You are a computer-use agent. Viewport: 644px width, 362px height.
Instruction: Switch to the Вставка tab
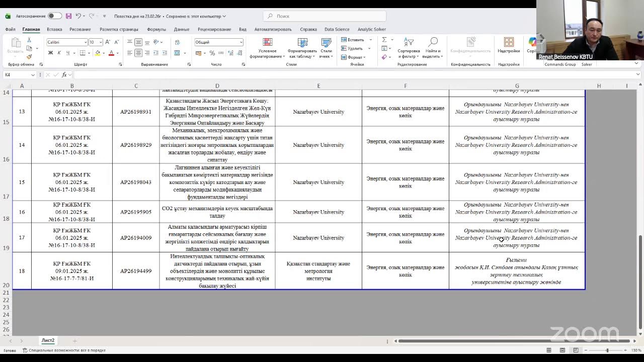[x=54, y=29]
